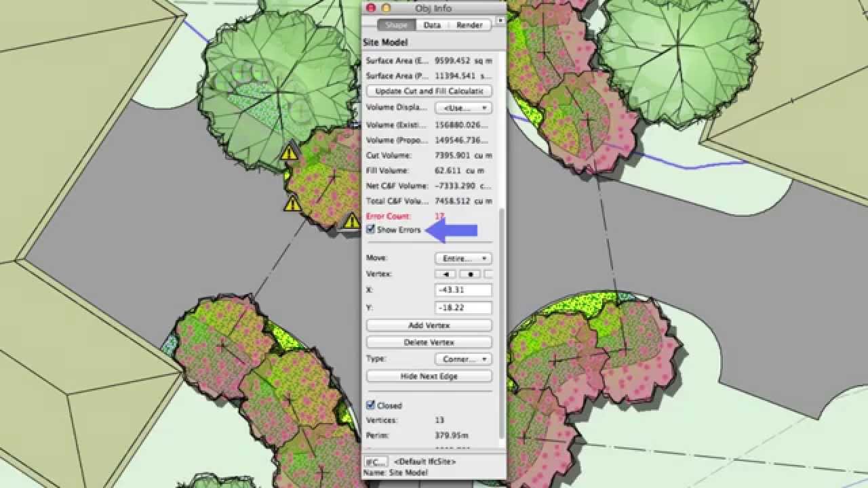Click the Perim value 379.95m

point(452,435)
